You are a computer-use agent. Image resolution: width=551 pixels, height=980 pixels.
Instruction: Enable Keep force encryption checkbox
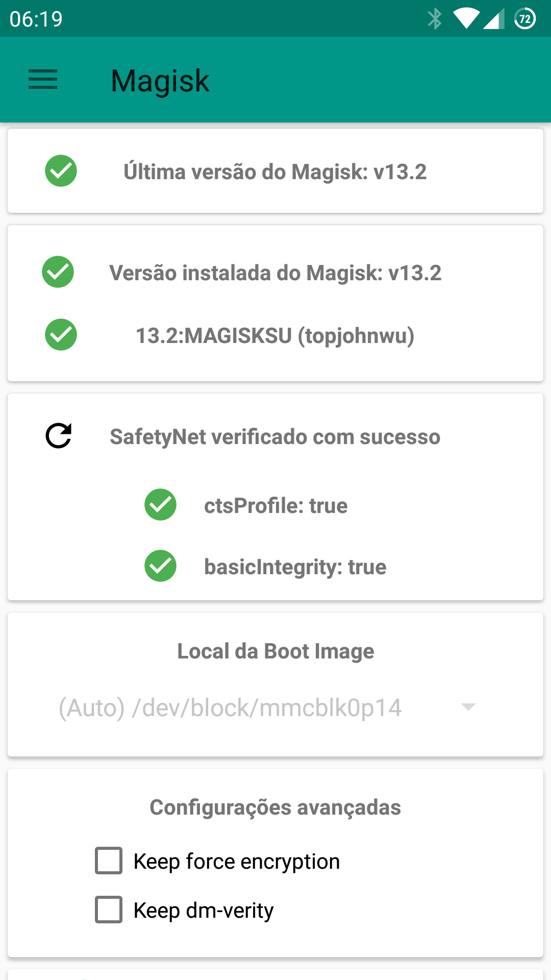(x=109, y=861)
